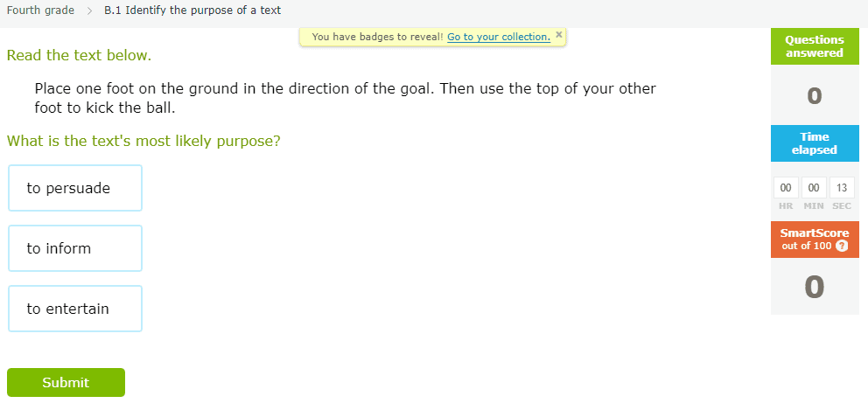This screenshot has height=417, width=868.
Task: Submit the answer with the green button
Action: click(x=66, y=382)
